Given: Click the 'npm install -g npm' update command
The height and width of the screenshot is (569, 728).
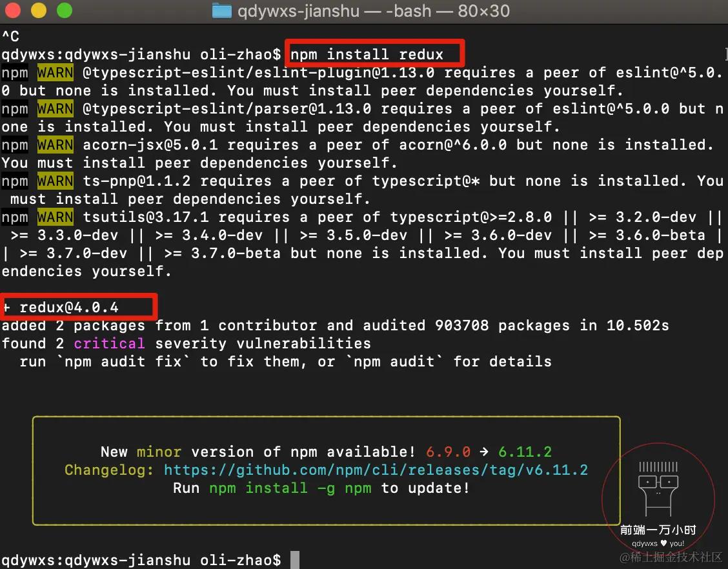Looking at the screenshot, I should pos(290,488).
